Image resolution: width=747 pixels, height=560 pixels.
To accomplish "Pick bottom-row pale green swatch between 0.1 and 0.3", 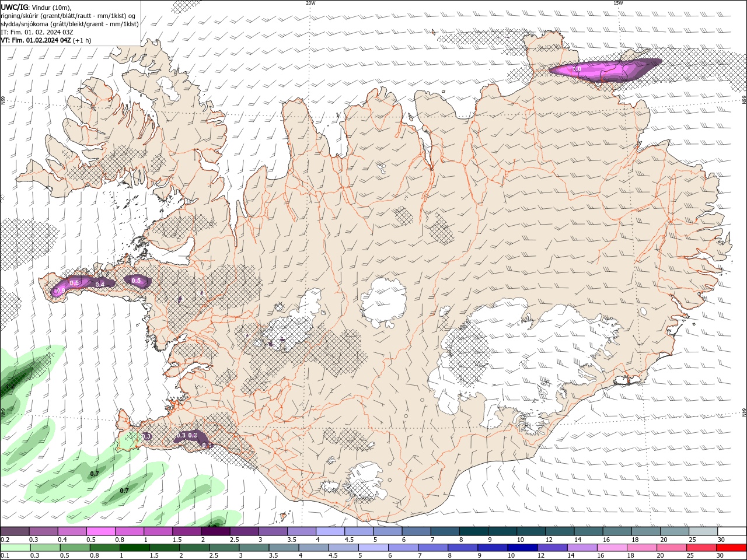I will tap(15, 548).
